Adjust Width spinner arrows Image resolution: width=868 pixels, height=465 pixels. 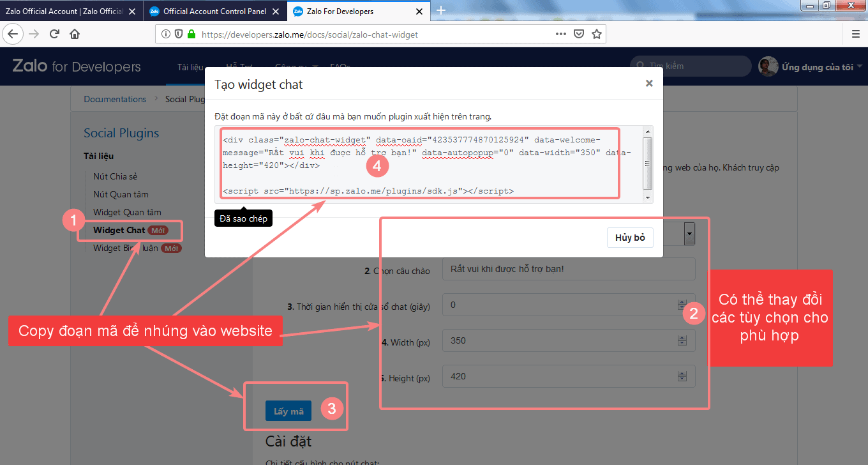coord(682,340)
